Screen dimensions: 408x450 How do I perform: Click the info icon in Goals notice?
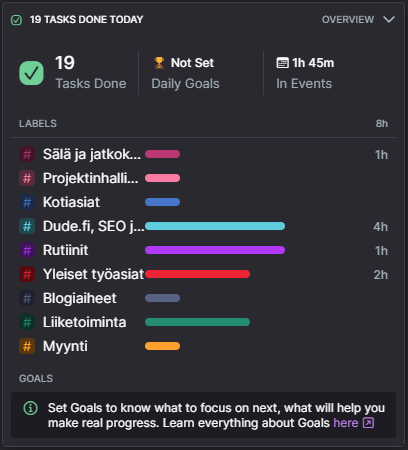[x=31, y=408]
